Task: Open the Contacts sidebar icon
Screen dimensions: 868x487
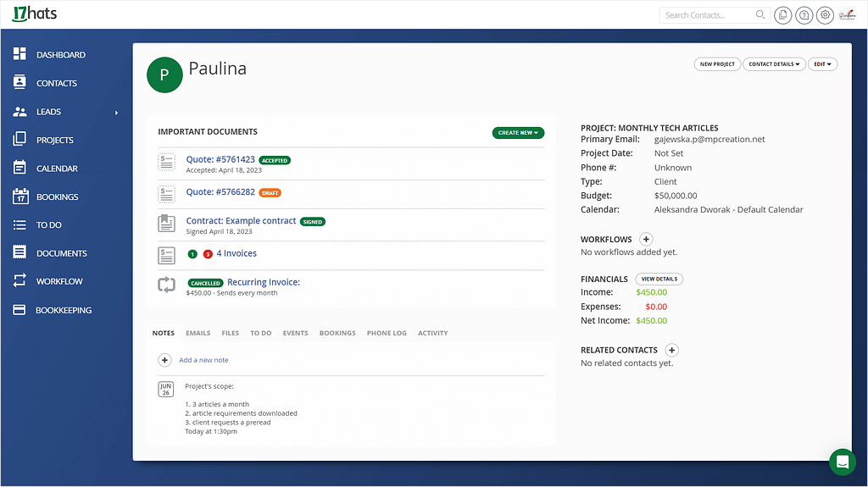Action: click(x=19, y=82)
